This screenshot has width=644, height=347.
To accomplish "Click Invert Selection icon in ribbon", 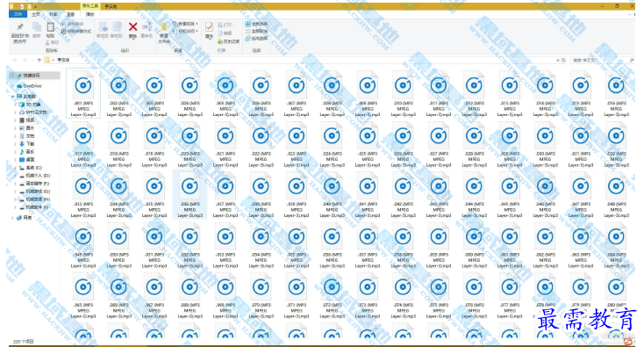I will coord(247,39).
